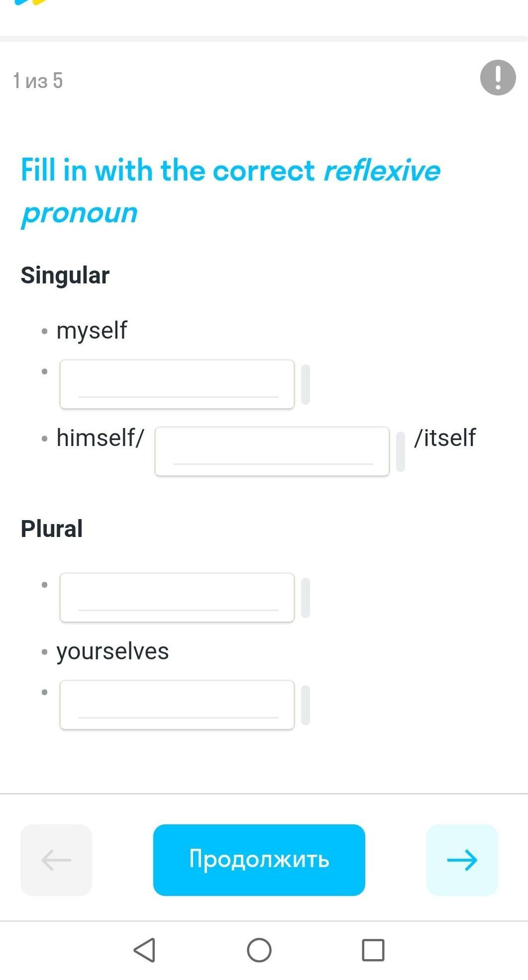Tap the 1 из 5 progress counter
The image size is (528, 980).
(38, 81)
